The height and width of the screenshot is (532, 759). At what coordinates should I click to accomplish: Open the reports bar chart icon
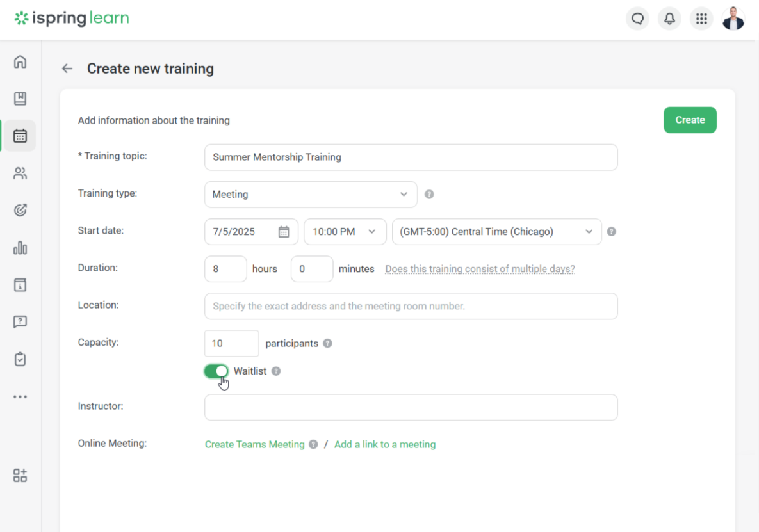pyautogui.click(x=20, y=248)
